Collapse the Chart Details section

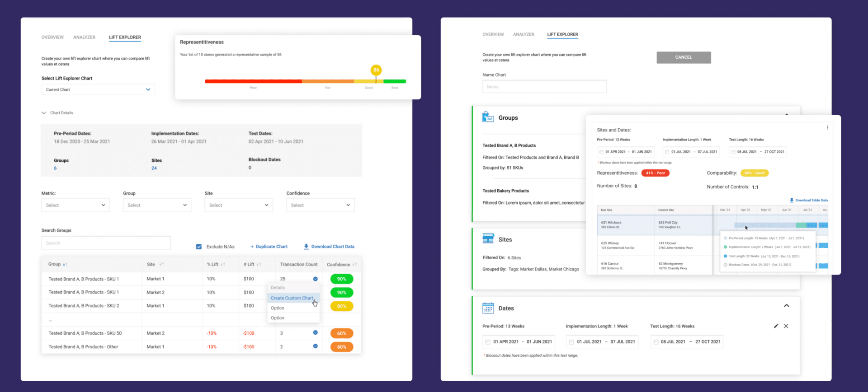tap(44, 113)
